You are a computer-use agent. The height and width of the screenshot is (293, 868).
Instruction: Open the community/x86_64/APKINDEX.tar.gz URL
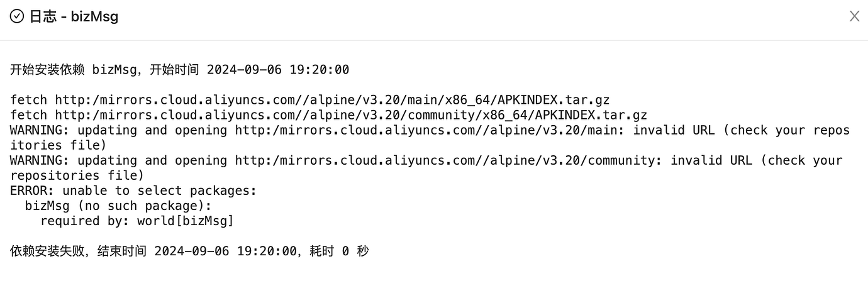[351, 115]
